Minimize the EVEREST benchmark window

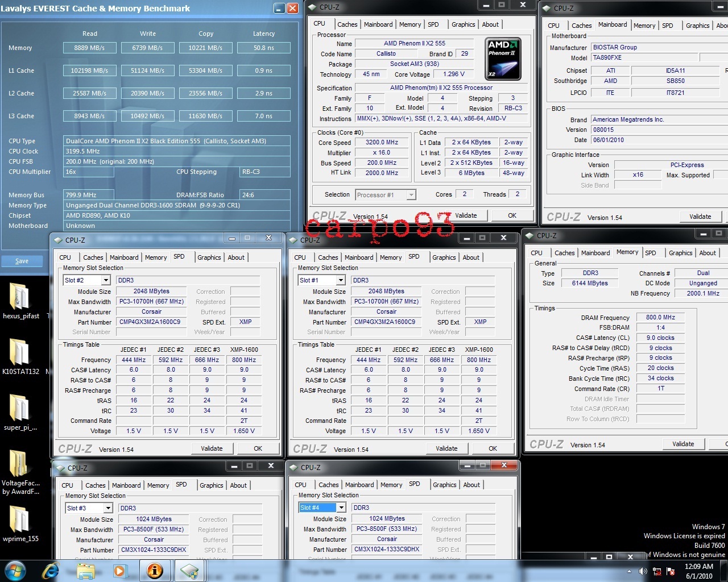tap(279, 8)
